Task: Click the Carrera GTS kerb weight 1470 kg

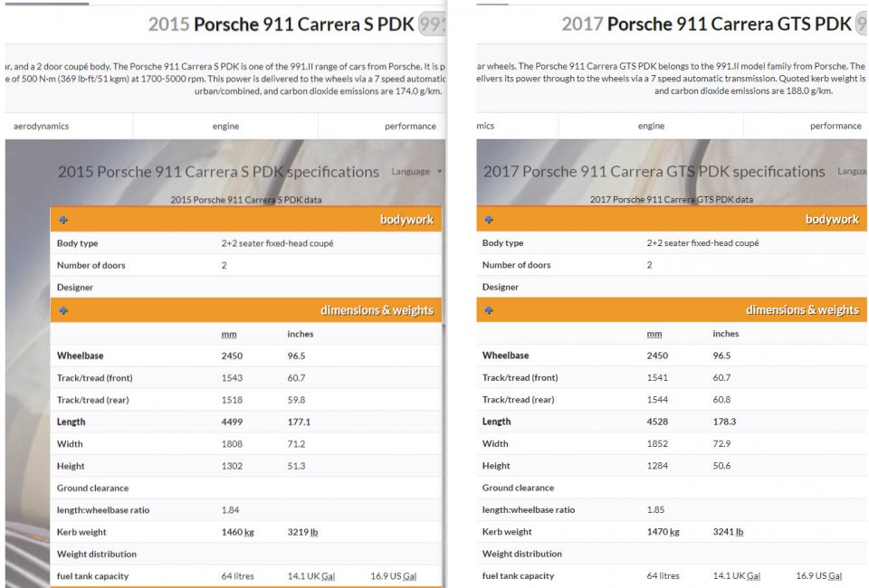Action: tap(663, 532)
